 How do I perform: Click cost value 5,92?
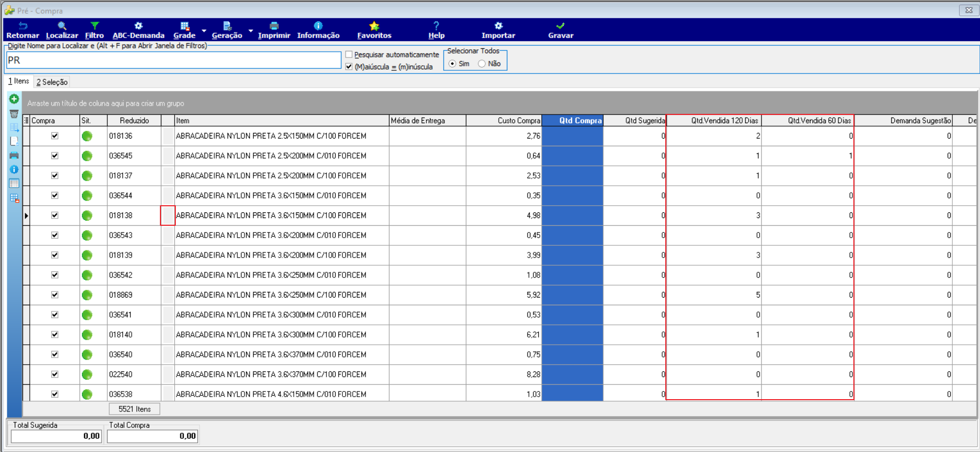point(533,295)
